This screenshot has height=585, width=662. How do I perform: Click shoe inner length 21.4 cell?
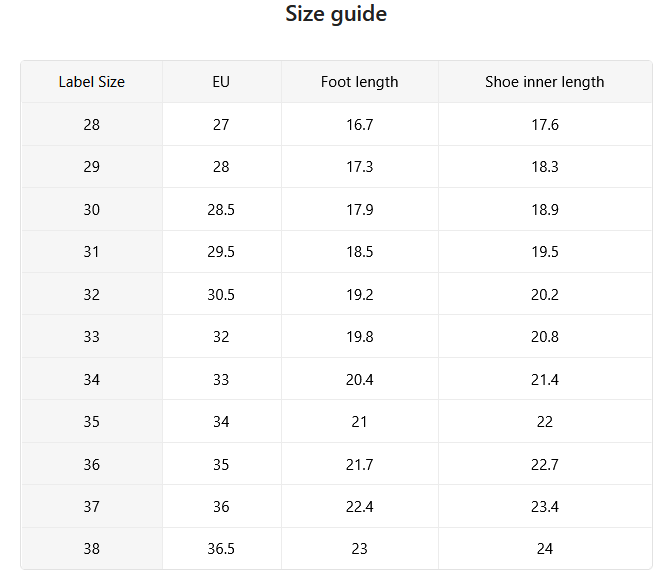(x=545, y=379)
